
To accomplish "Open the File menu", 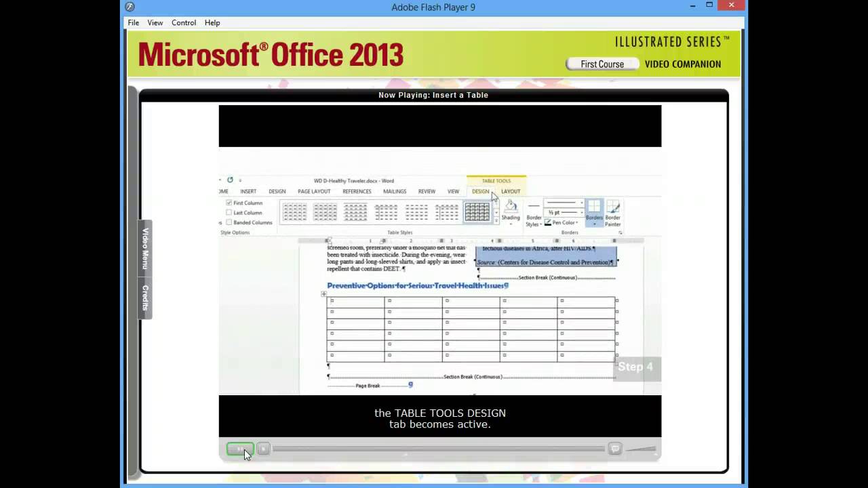I will 134,22.
